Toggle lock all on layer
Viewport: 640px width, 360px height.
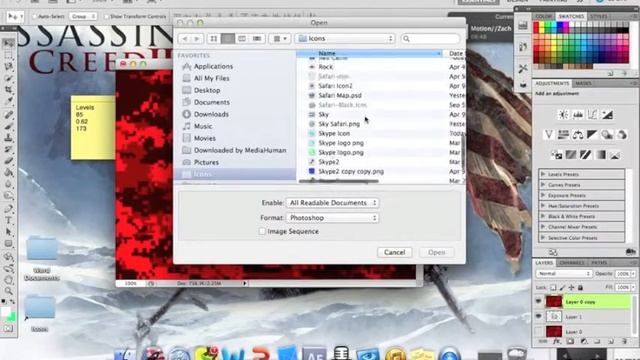pyautogui.click(x=580, y=288)
